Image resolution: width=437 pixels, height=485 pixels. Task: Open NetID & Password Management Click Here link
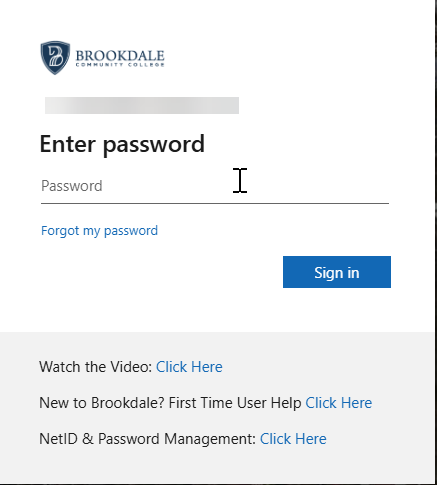click(x=293, y=439)
